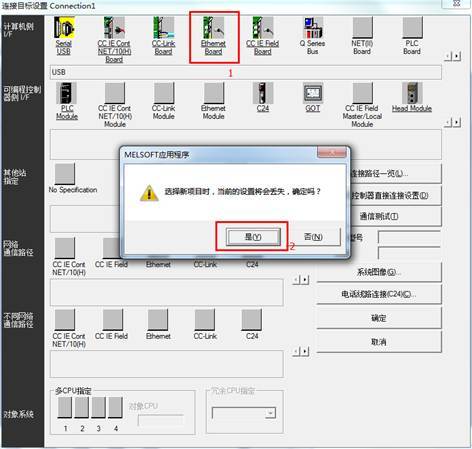
Task: Select the CC-Link Board icon
Action: point(163,28)
